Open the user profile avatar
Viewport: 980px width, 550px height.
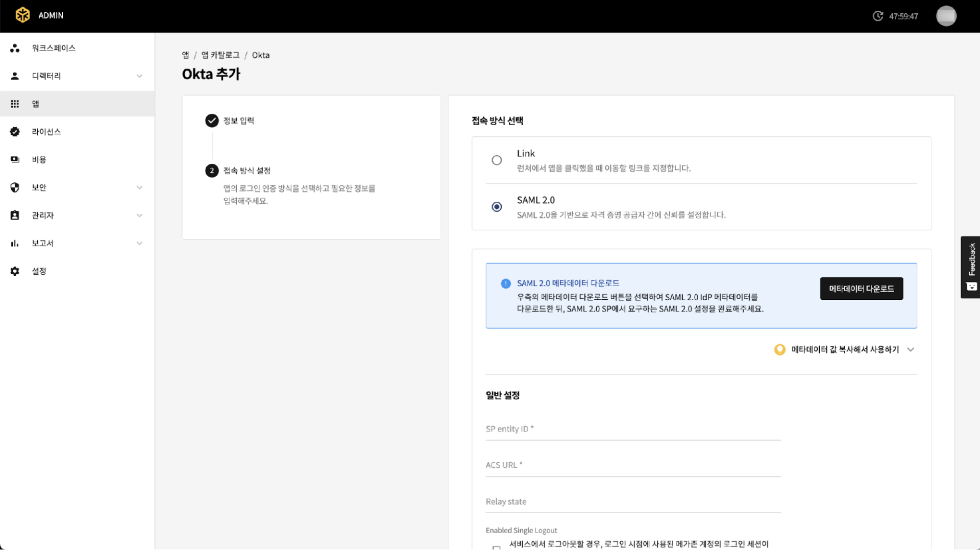(x=946, y=16)
